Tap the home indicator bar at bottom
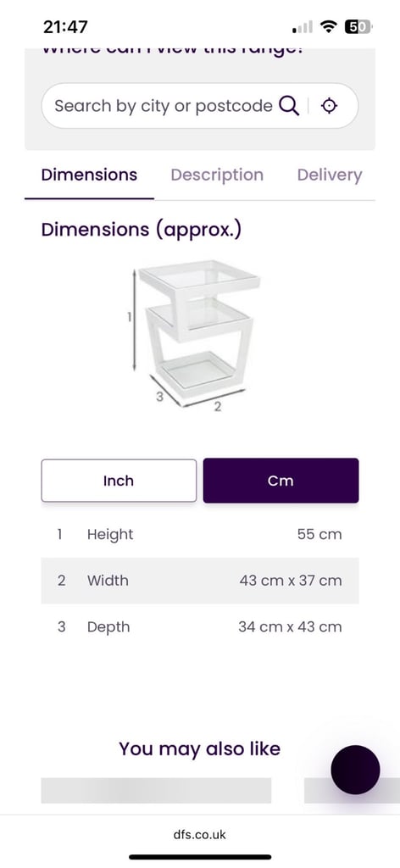 coord(200,858)
